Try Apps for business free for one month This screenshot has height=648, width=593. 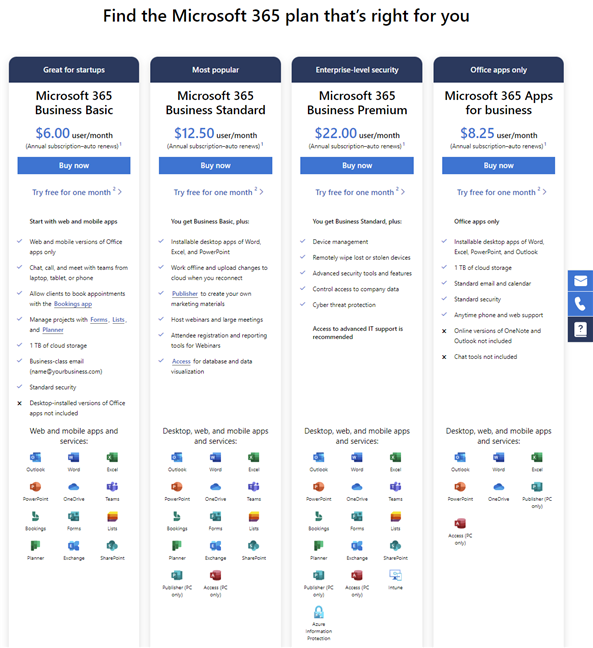[x=501, y=192]
